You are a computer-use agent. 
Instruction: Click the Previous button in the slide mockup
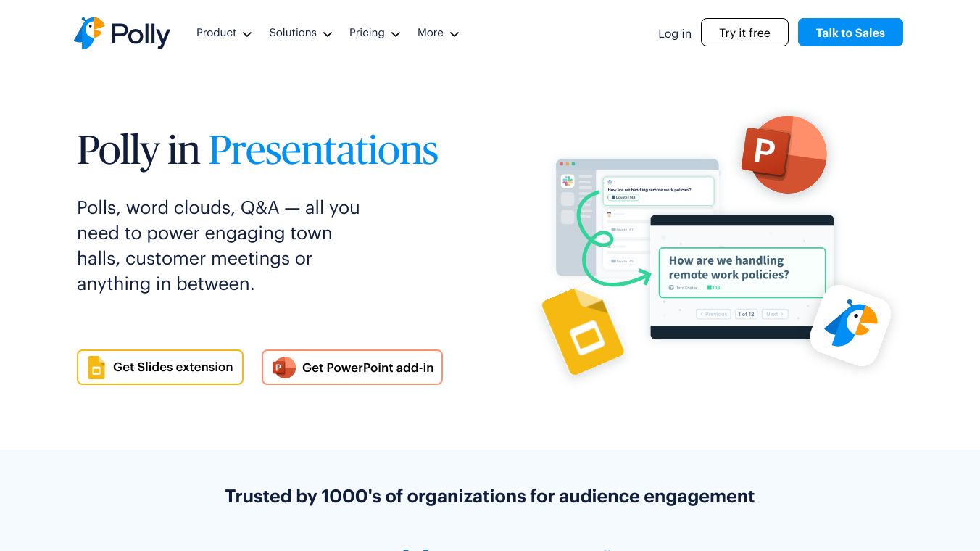pos(713,314)
